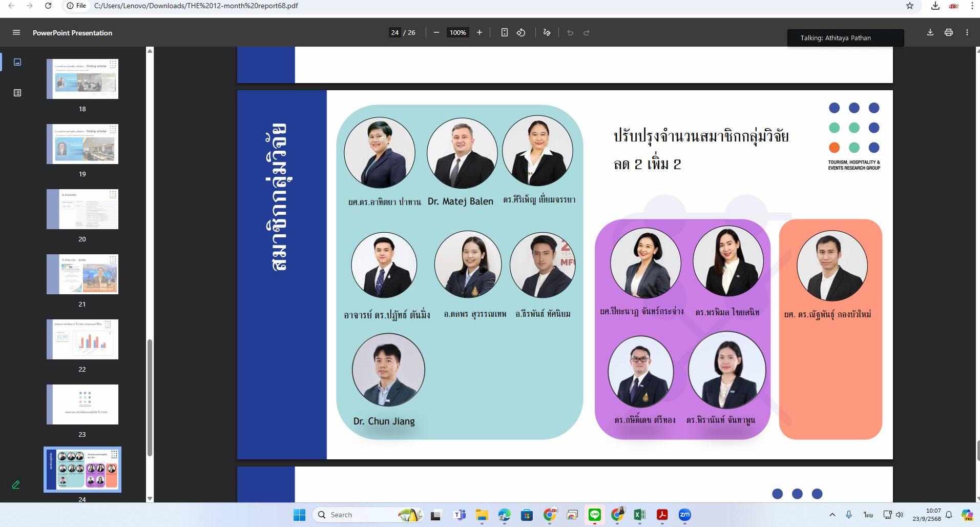This screenshot has width=980, height=527.
Task: Zoom out the PDF document
Action: point(436,32)
